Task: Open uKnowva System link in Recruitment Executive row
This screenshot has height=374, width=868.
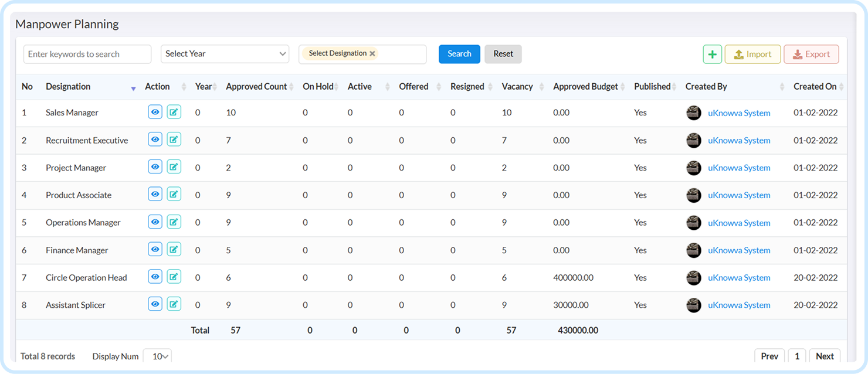Action: (739, 141)
